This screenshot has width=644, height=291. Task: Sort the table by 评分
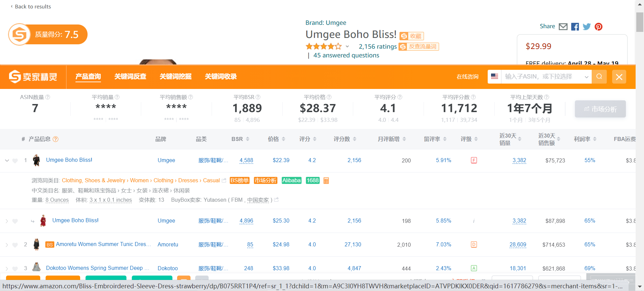pyautogui.click(x=315, y=139)
